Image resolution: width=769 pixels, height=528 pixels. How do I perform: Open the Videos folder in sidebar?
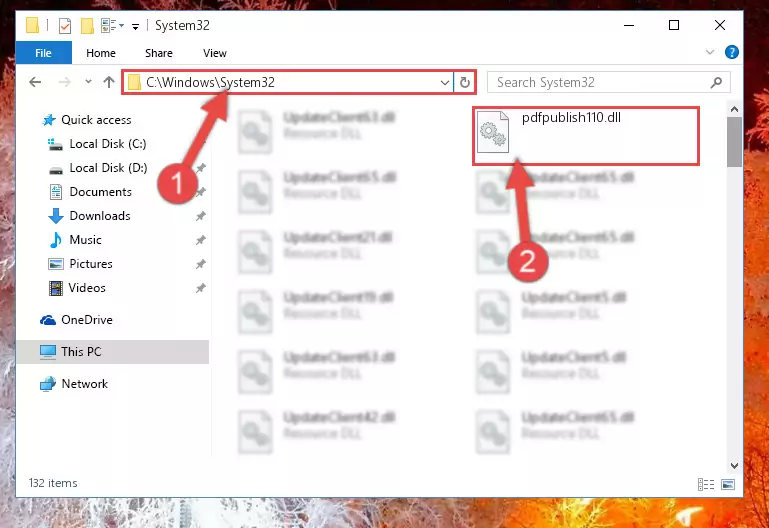pyautogui.click(x=87, y=288)
